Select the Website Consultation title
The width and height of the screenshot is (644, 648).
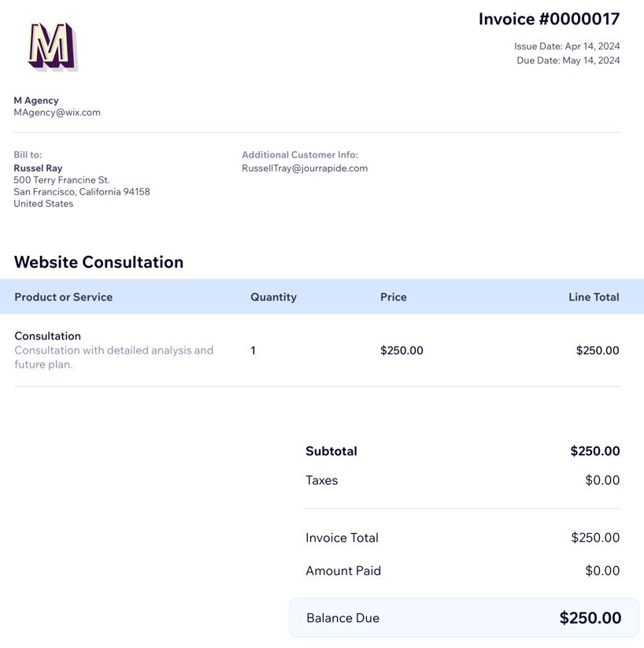[98, 262]
